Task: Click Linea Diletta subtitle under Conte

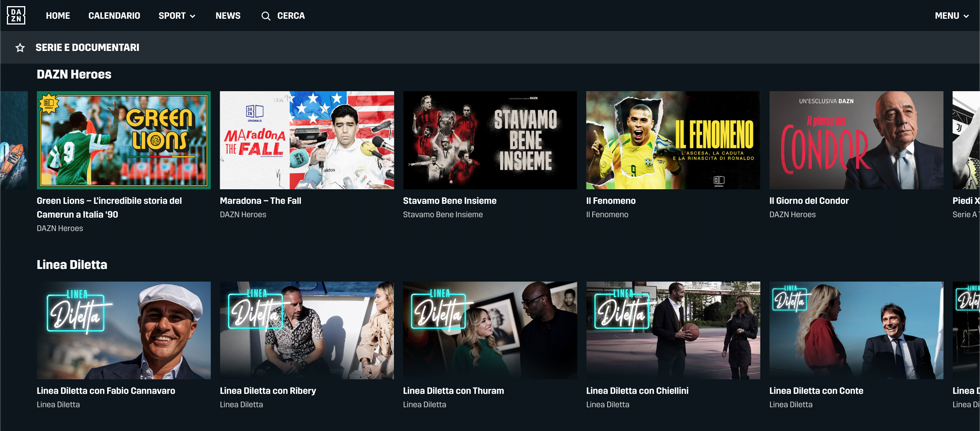Action: click(x=791, y=405)
